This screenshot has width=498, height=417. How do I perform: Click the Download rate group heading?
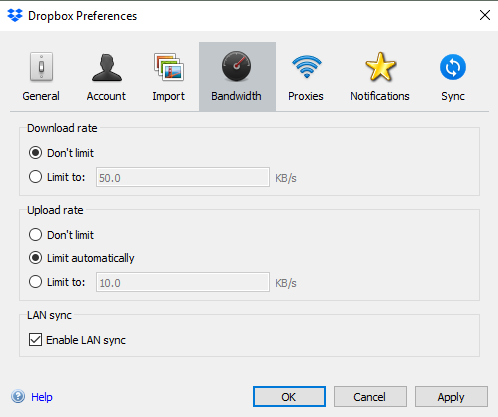coord(62,128)
